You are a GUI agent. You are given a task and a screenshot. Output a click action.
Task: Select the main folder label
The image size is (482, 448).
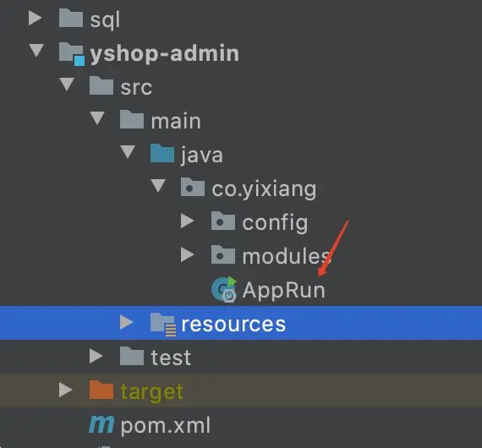coord(176,121)
